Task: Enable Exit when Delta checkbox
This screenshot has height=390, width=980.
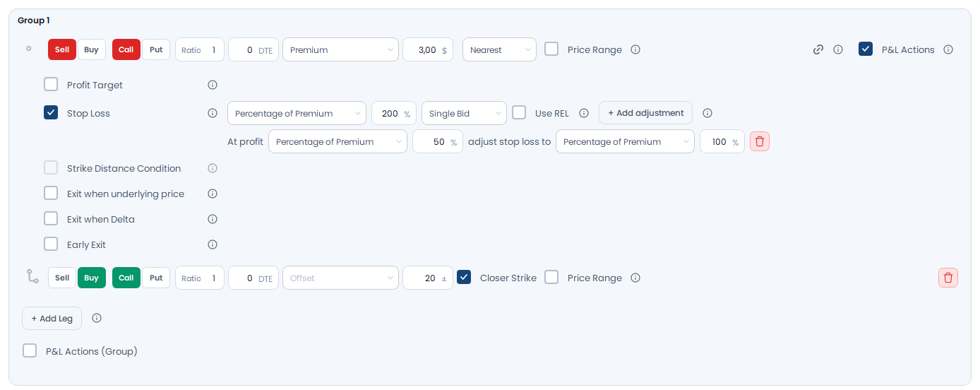Action: 51,218
